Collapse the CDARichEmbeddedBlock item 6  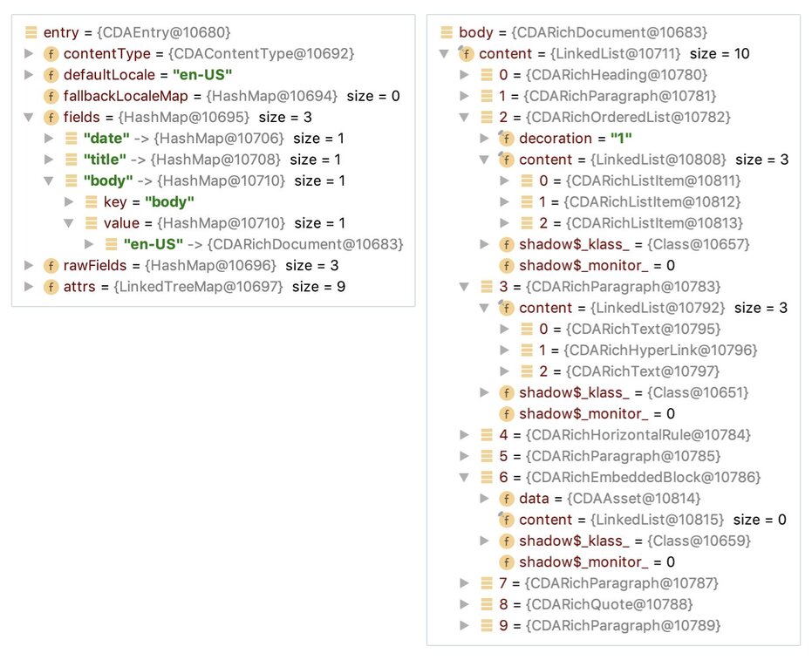point(464,478)
